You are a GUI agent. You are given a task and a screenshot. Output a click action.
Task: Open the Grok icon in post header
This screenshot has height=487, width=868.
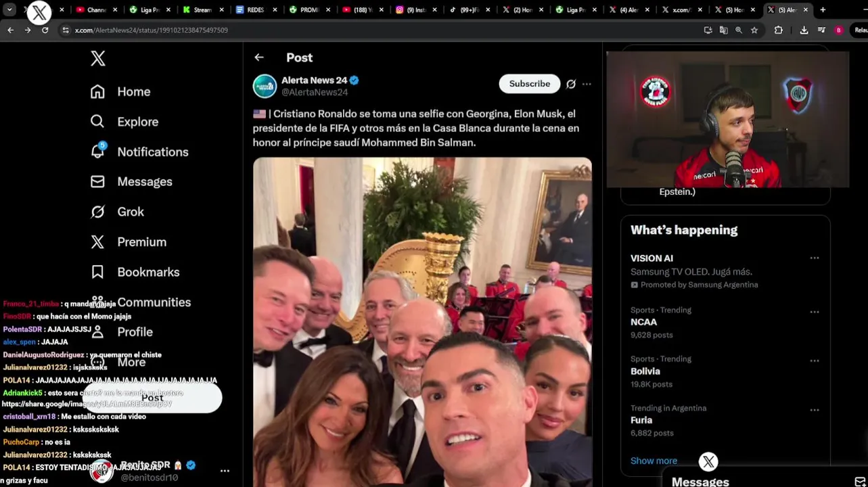point(571,84)
